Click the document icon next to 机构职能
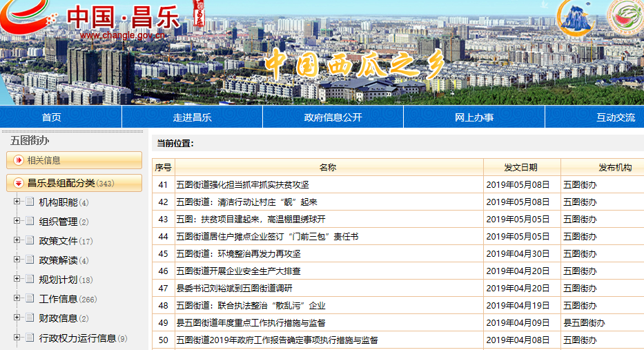644x350 pixels. pyautogui.click(x=30, y=202)
